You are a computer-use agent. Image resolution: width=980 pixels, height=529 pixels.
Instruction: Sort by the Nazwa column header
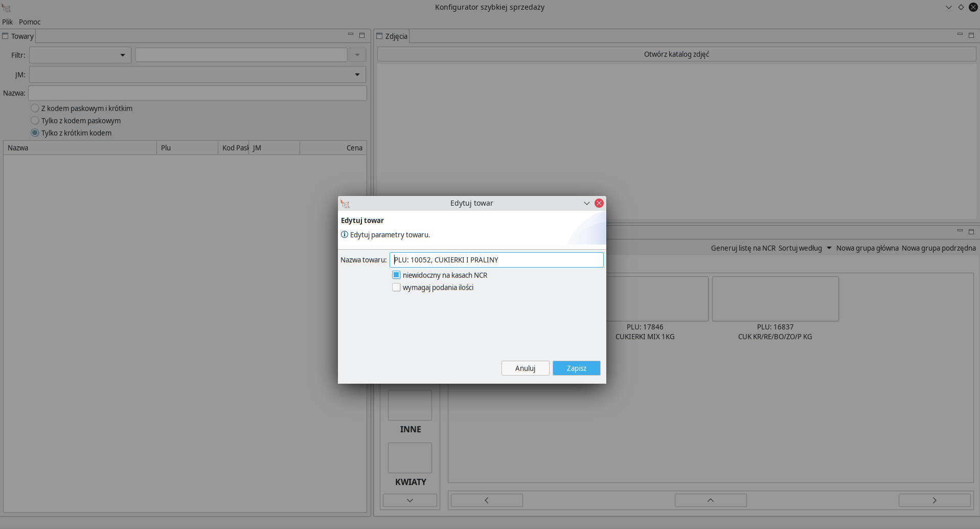point(80,148)
